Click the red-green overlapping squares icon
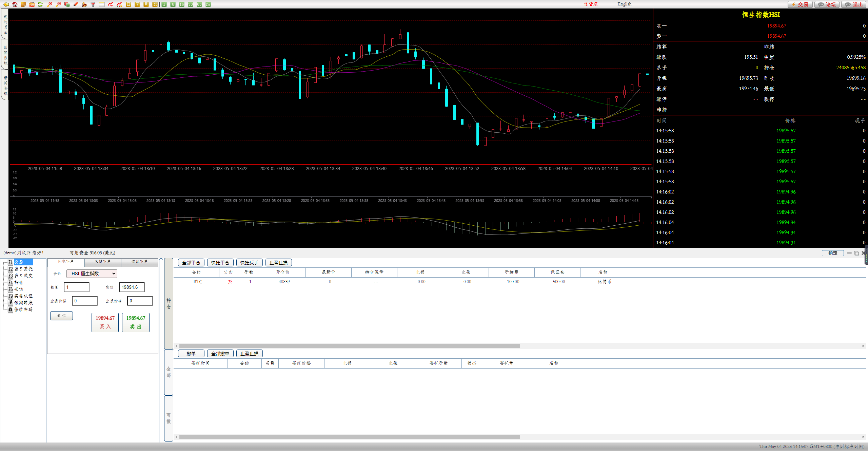The image size is (868, 451). click(67, 4)
